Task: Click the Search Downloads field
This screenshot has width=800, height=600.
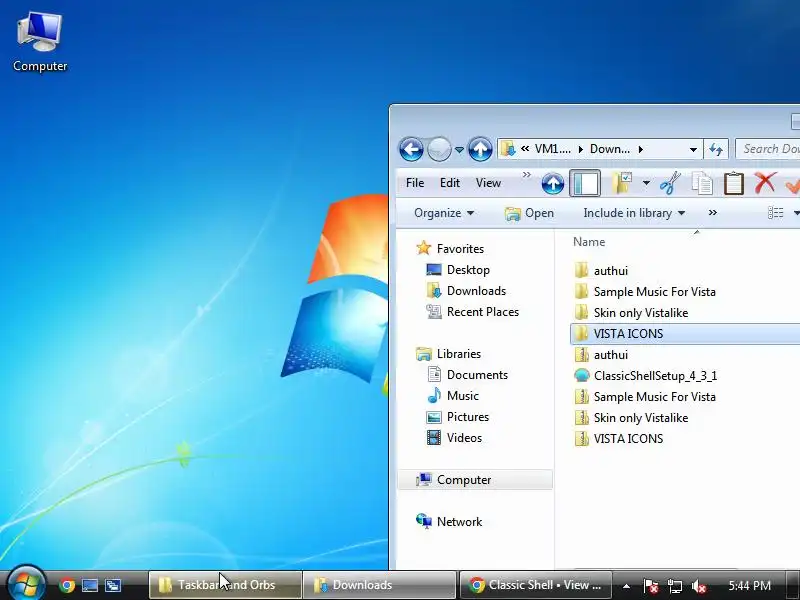Action: click(768, 149)
